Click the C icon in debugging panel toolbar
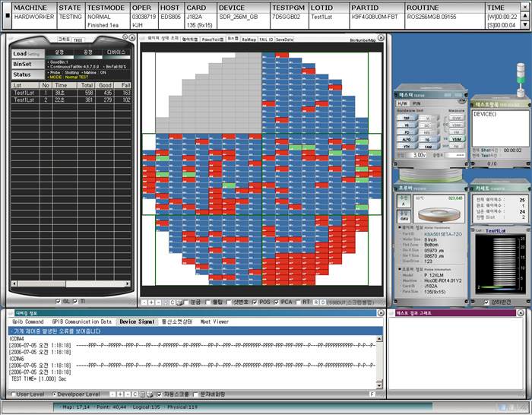 135,394
